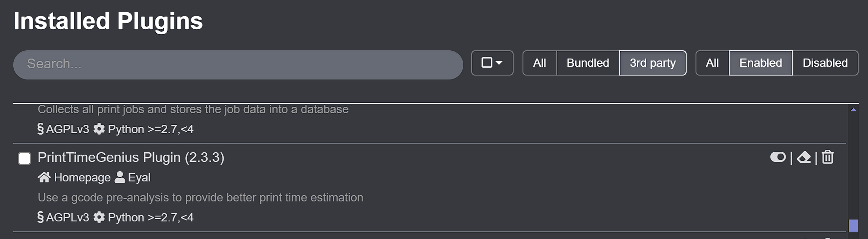This screenshot has height=239, width=868.
Task: Click the person icon next to Eyal
Action: pyautogui.click(x=120, y=177)
